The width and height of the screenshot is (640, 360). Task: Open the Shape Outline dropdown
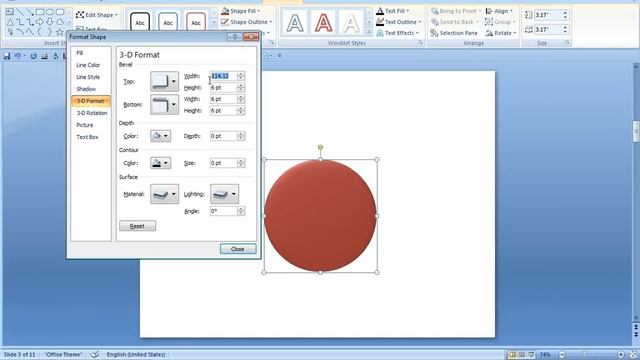[x=246, y=22]
